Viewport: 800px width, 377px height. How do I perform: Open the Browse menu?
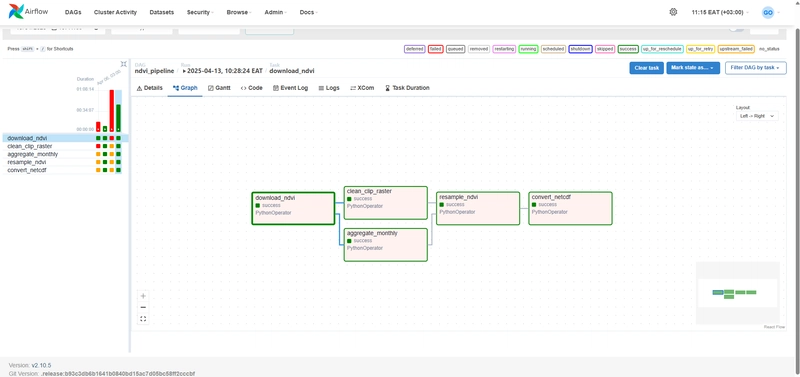click(x=239, y=12)
